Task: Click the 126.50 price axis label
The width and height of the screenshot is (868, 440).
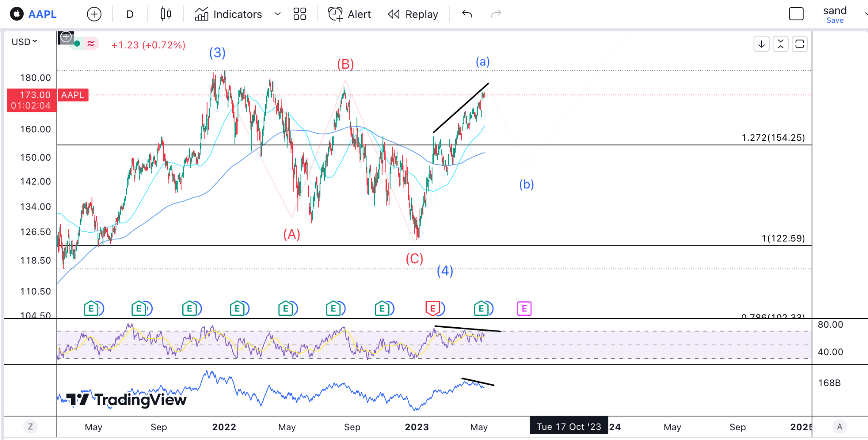Action: [36, 231]
